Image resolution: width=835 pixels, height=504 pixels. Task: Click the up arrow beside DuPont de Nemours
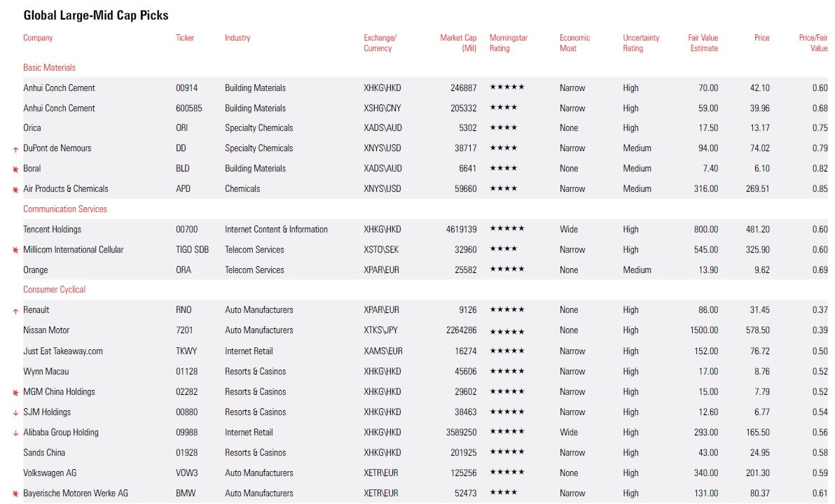pos(15,149)
